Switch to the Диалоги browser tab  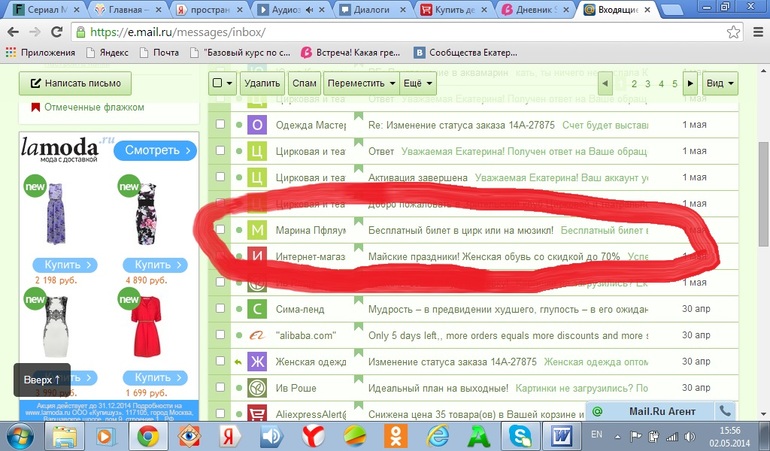372,9
